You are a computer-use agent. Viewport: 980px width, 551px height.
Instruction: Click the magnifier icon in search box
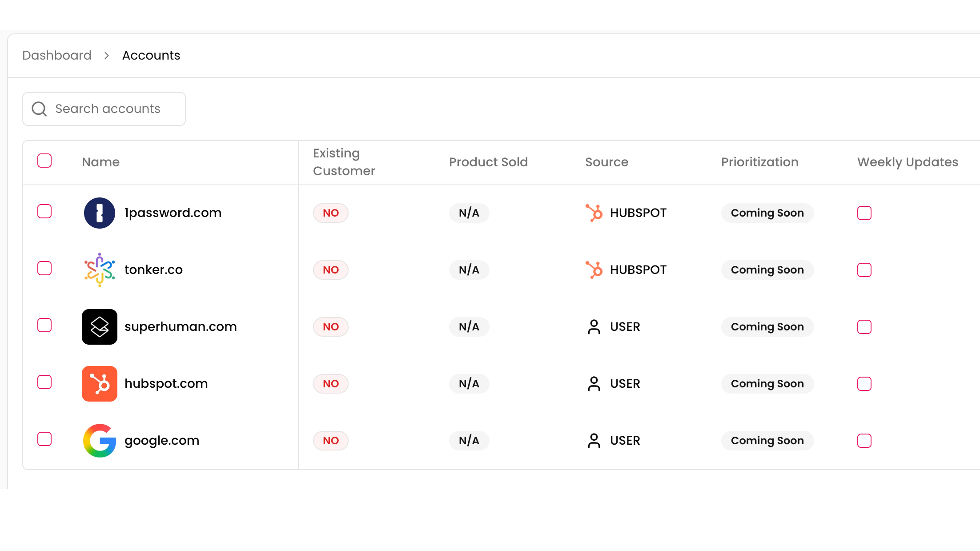pyautogui.click(x=39, y=109)
